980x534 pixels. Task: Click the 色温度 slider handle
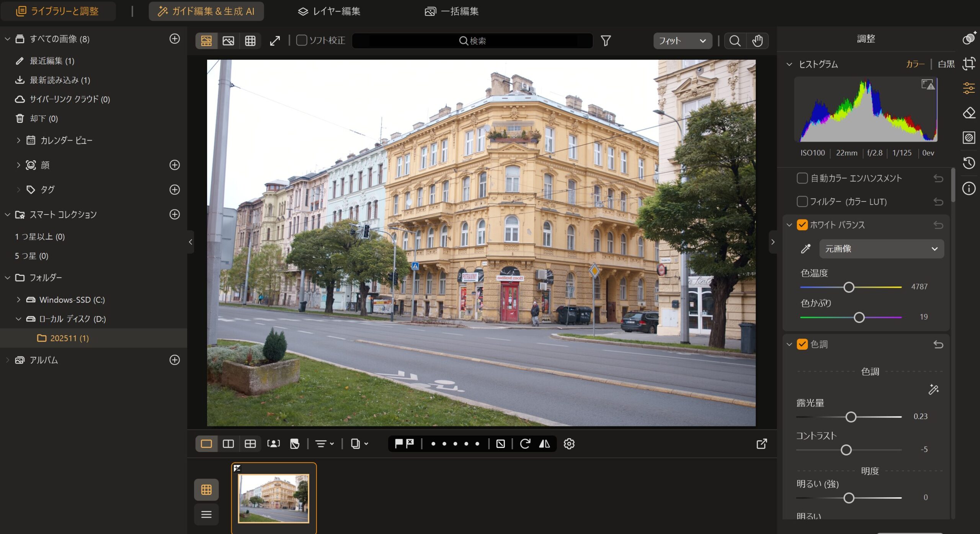point(849,287)
